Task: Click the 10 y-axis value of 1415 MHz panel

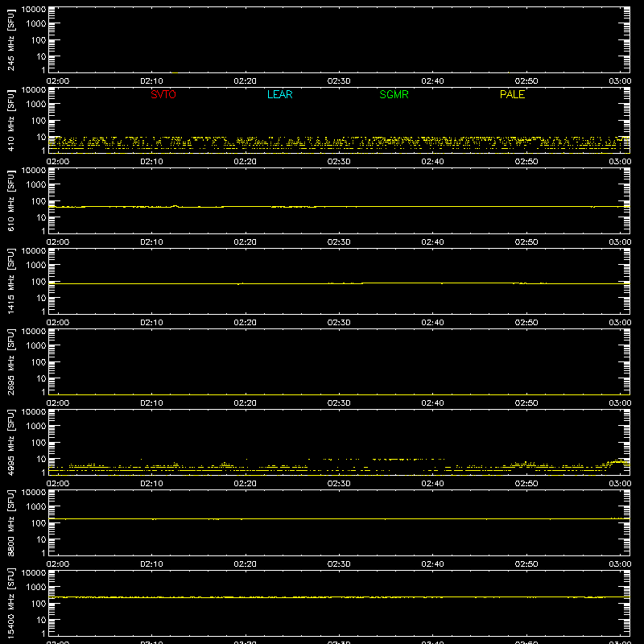Action: [x=42, y=298]
